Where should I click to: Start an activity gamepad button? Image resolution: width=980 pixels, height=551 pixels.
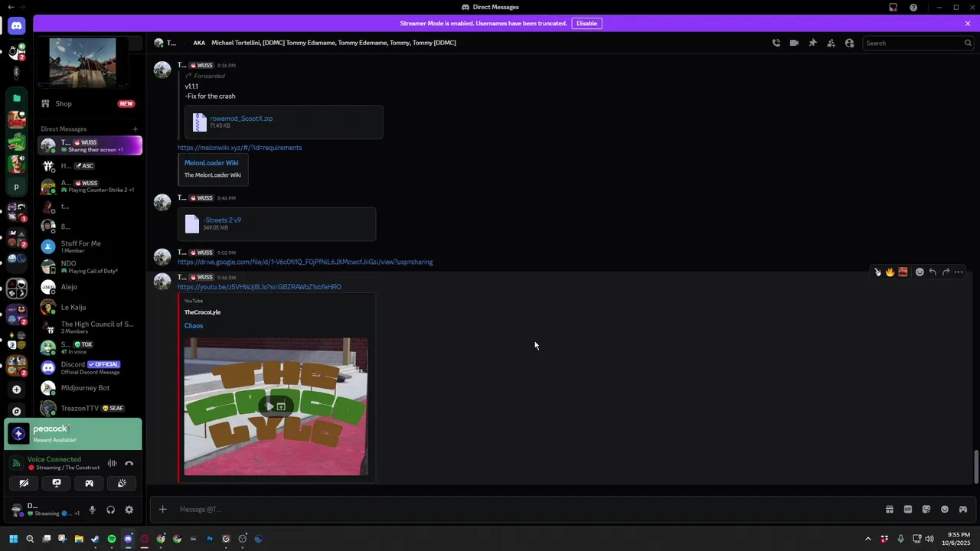click(x=89, y=483)
